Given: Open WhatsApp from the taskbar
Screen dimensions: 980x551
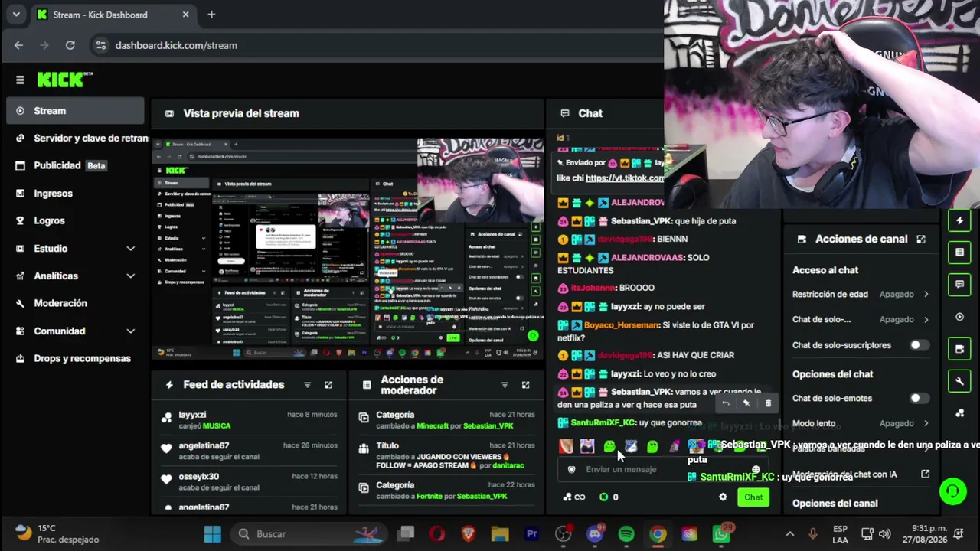Looking at the screenshot, I should point(721,534).
